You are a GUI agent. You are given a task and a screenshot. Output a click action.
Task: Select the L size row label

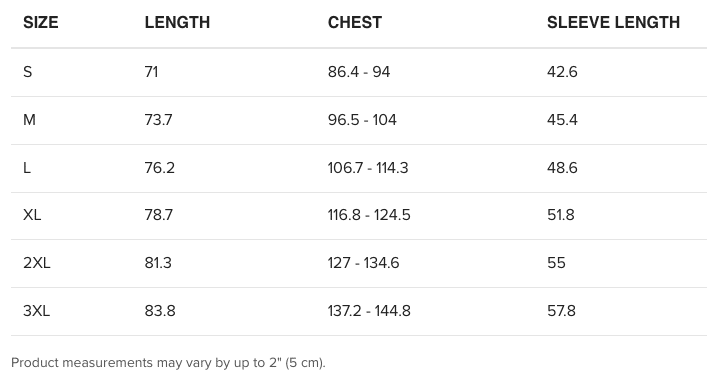[27, 168]
